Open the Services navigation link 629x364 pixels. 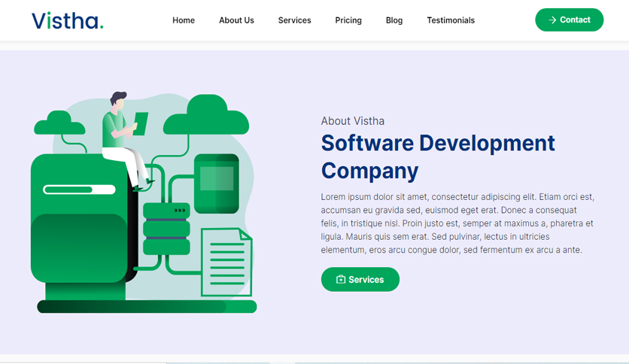pos(294,20)
